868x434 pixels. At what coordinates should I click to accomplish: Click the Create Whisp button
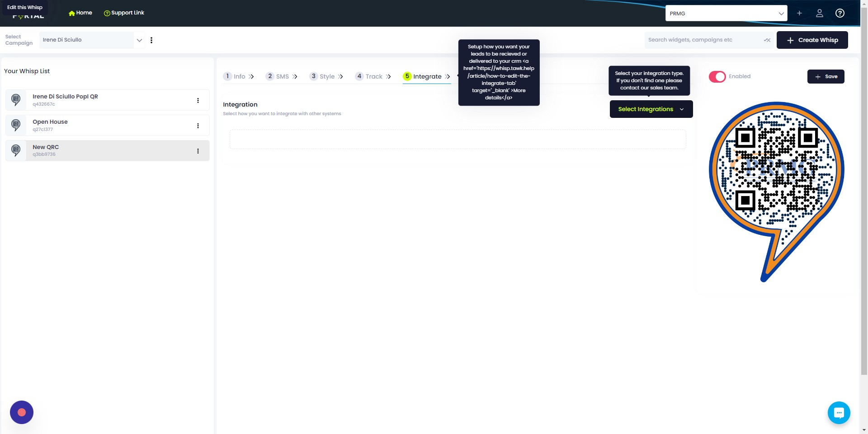tap(812, 40)
